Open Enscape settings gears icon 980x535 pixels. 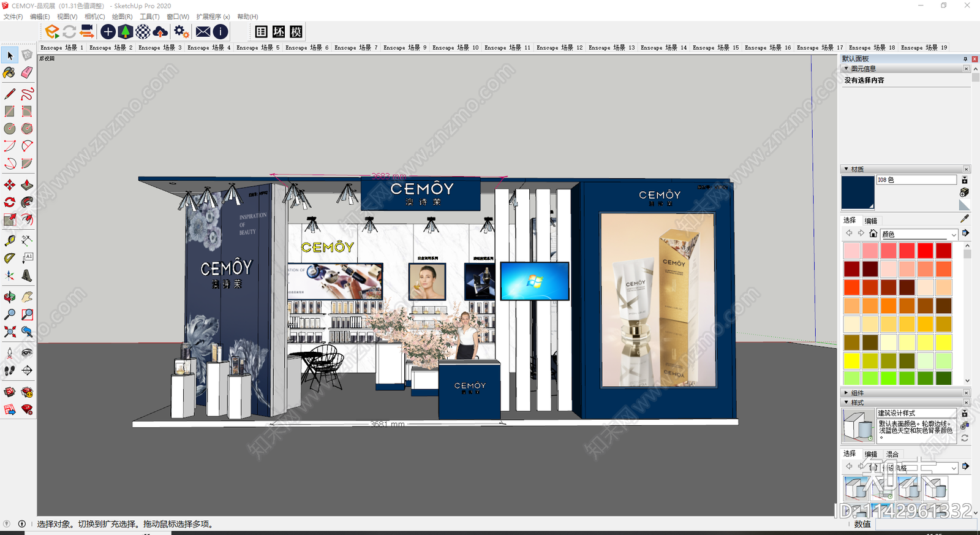pyautogui.click(x=181, y=31)
